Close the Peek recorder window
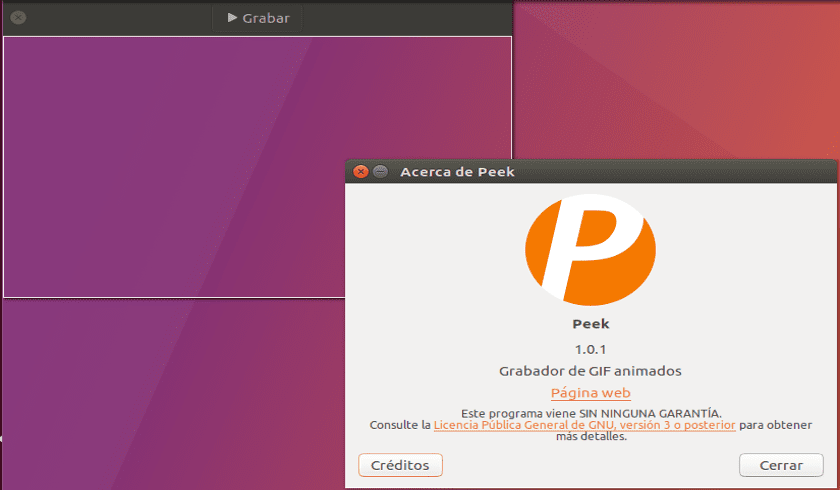Image resolution: width=840 pixels, height=490 pixels. [18, 18]
